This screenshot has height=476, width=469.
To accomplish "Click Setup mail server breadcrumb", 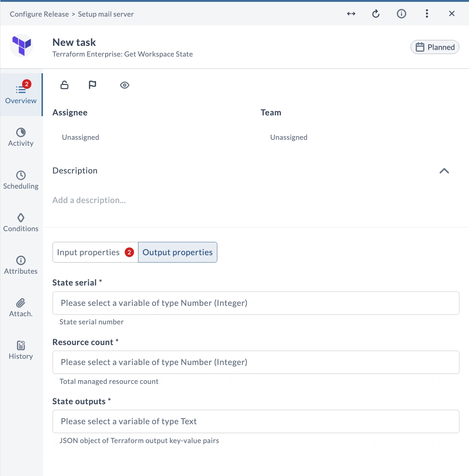I will [x=106, y=14].
